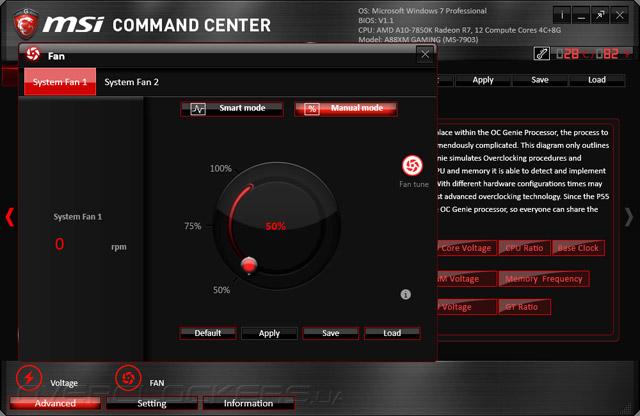The height and width of the screenshot is (416, 640).
Task: Open the info icon below Fan tune
Action: coord(405,294)
